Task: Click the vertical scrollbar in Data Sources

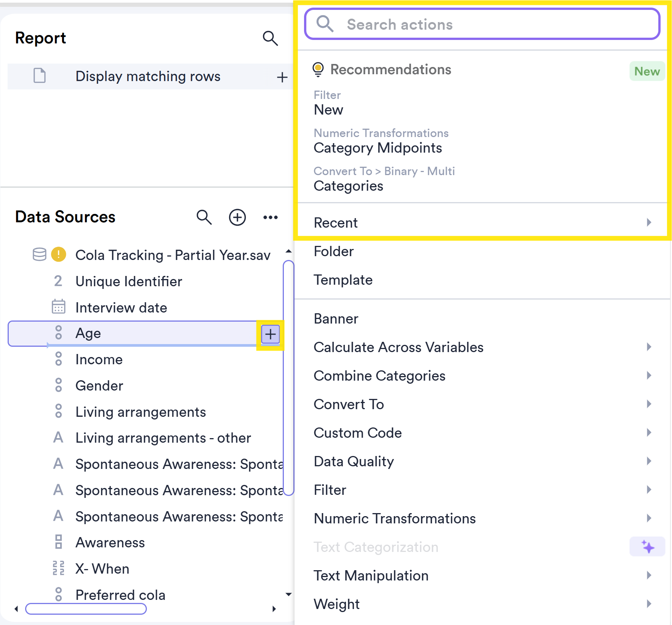Action: pyautogui.click(x=289, y=377)
